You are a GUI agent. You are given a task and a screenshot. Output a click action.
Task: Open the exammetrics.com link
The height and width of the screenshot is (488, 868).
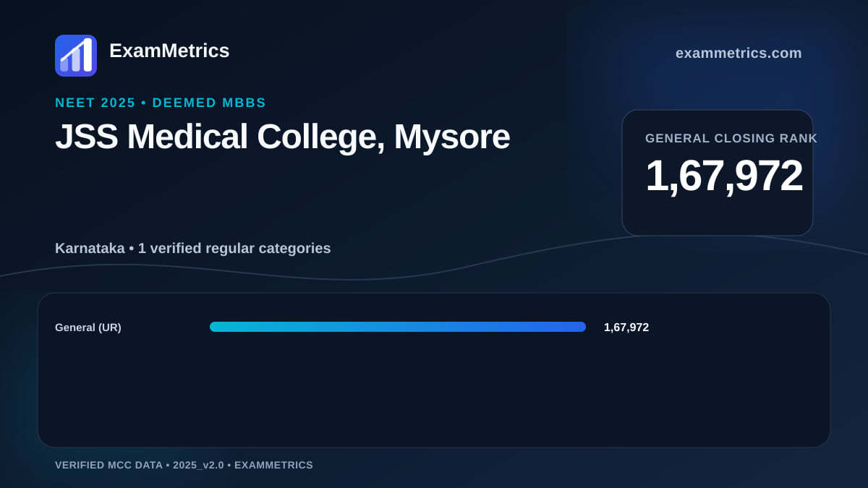[x=739, y=53]
